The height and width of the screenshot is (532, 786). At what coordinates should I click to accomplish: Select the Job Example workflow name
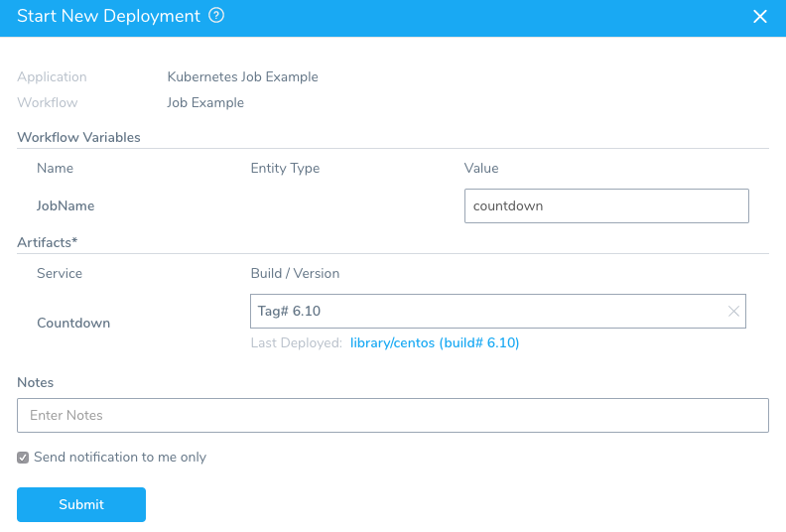(205, 103)
